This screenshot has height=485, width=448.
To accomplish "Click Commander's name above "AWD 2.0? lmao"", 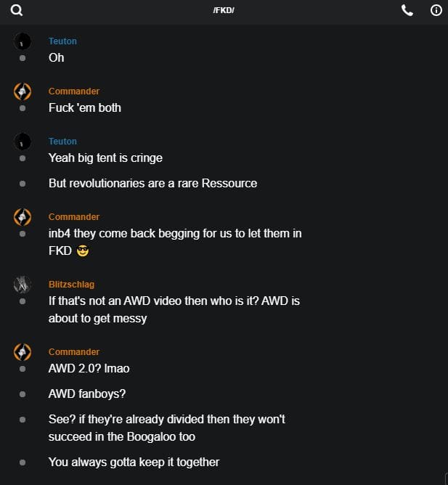I will 74,352.
